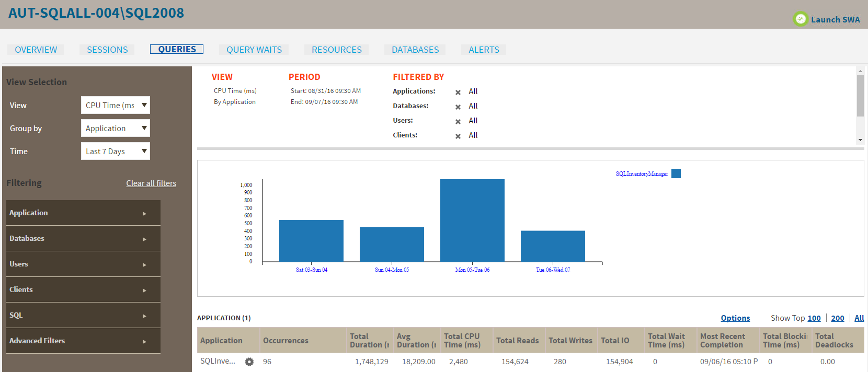Screen dimensions: 868x372
Task: Open the View dropdown showing CPU Time
Action: 115,105
